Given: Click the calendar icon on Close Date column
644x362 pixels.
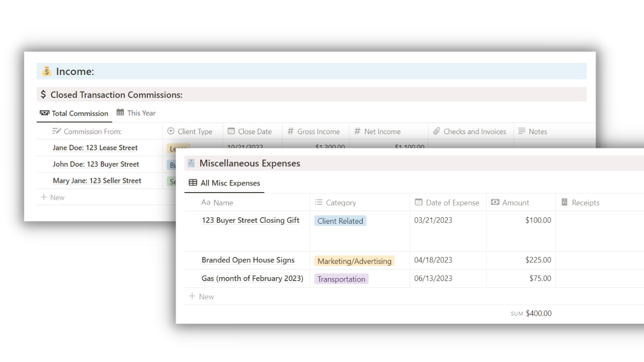Looking at the screenshot, I should coord(231,131).
